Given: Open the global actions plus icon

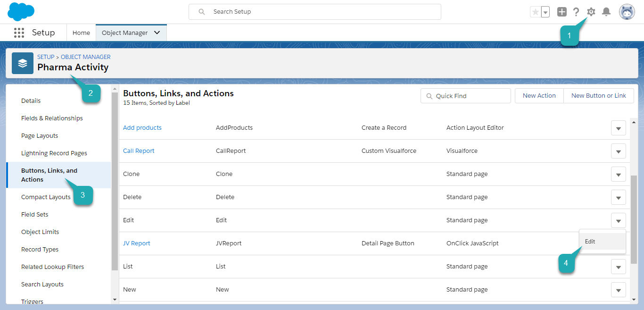Looking at the screenshot, I should pyautogui.click(x=561, y=12).
